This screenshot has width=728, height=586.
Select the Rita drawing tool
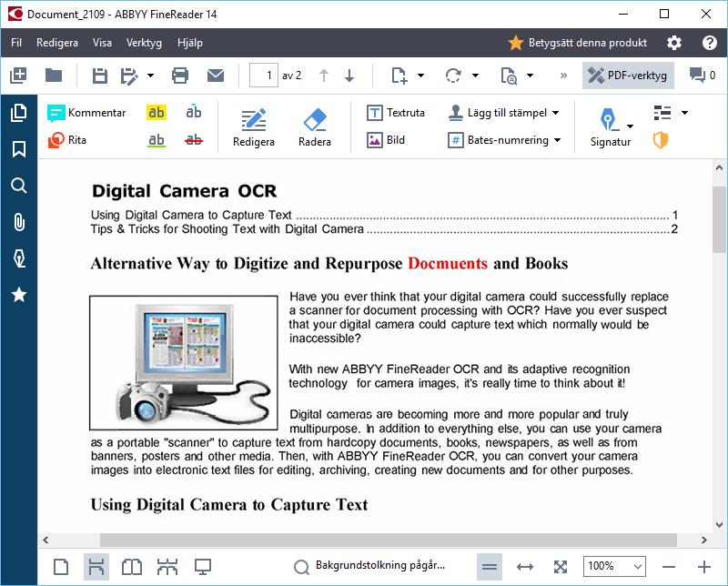point(67,140)
